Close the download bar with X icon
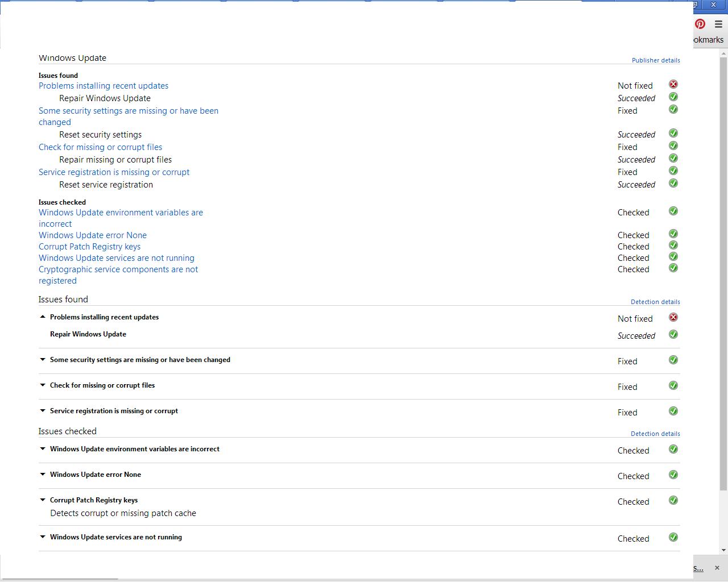 coord(717,568)
